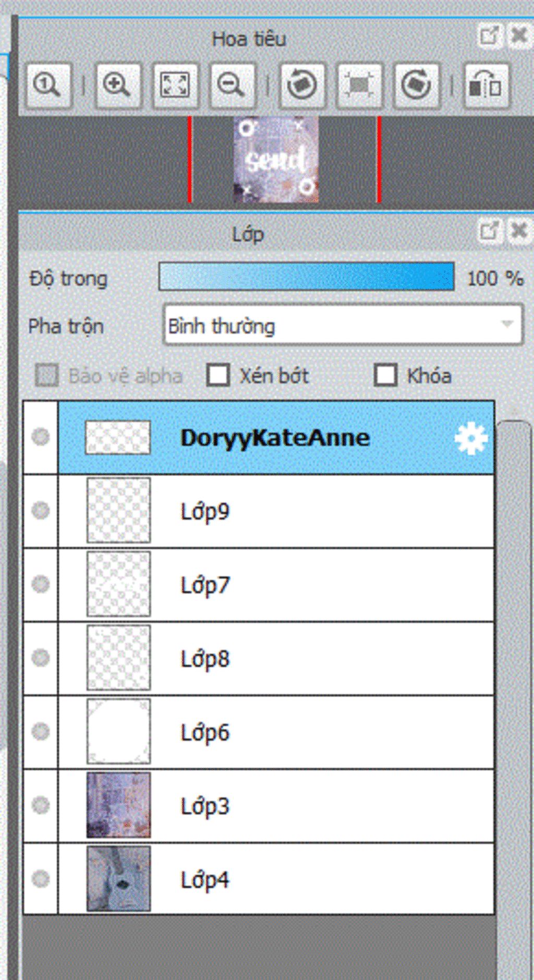Rotate canvas left in navigator
The width and height of the screenshot is (534, 980).
coord(302,85)
